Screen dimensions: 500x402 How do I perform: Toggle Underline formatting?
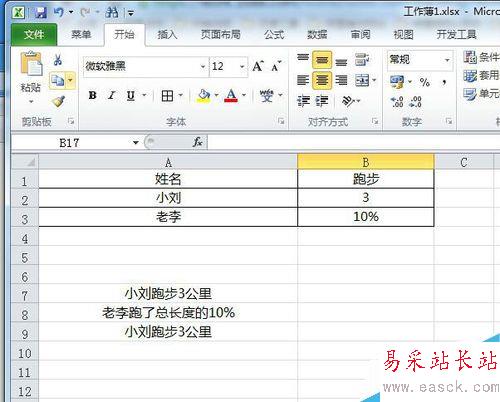(131, 96)
